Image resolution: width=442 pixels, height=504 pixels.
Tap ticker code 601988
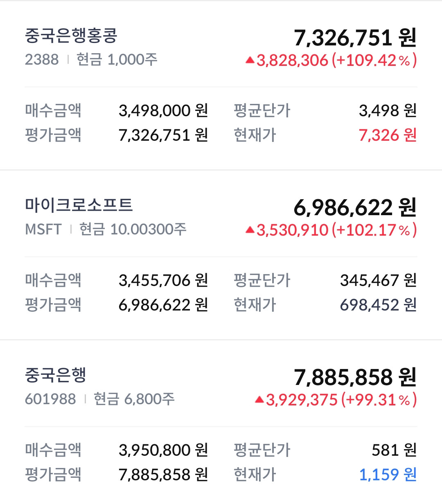(x=50, y=399)
